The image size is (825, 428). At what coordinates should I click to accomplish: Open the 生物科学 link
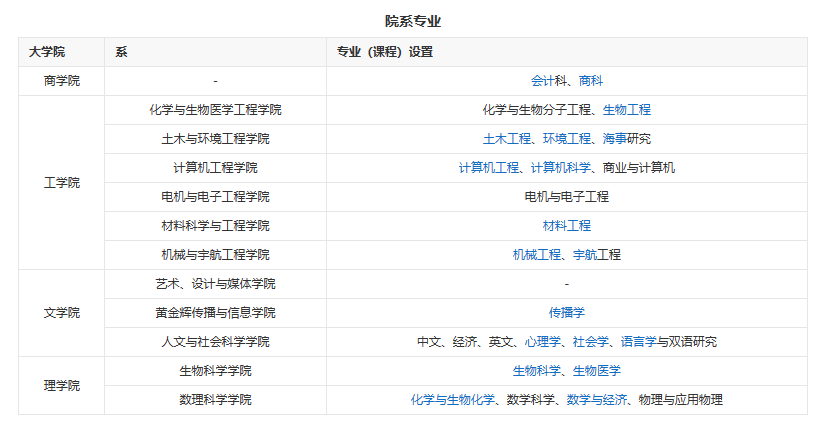[537, 371]
